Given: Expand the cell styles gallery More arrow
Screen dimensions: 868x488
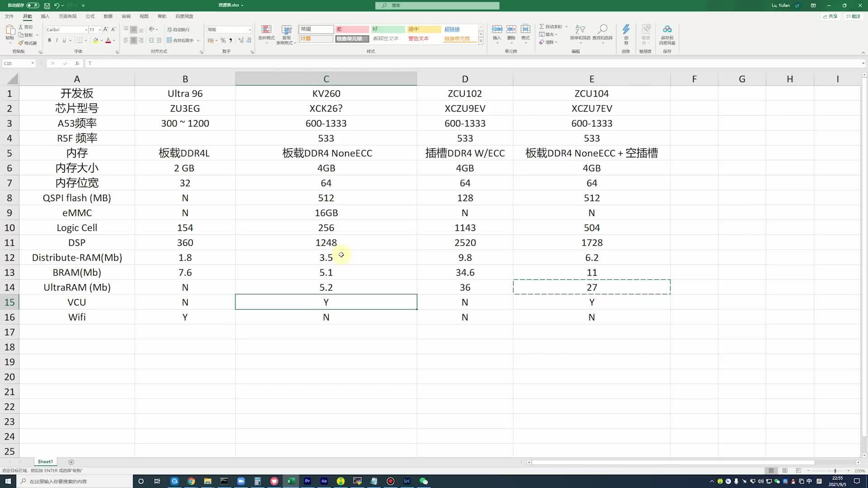Looking at the screenshot, I should click(x=481, y=42).
